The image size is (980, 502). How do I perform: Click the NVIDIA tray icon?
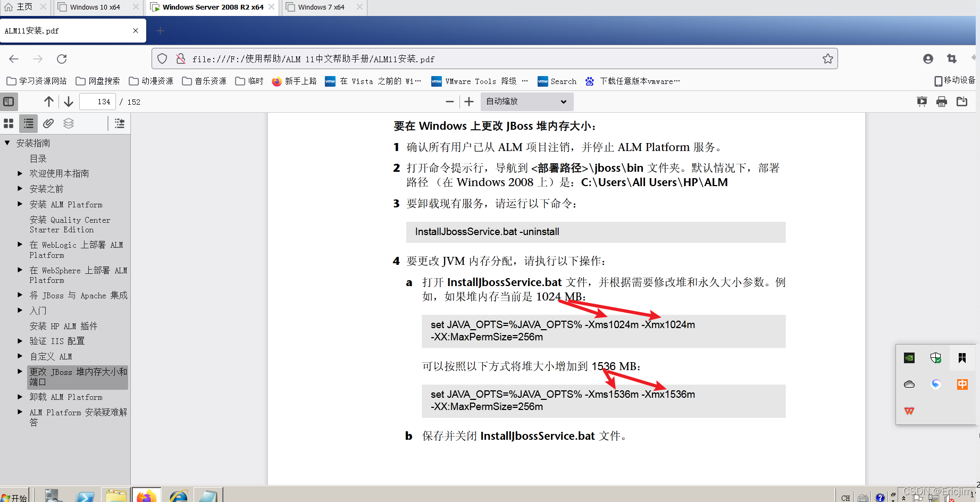[909, 358]
